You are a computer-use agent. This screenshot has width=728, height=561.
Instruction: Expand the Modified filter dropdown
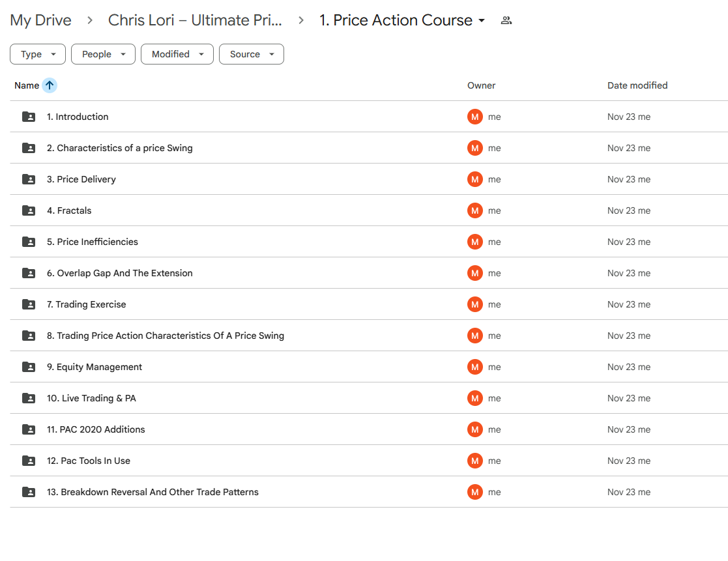pos(177,55)
